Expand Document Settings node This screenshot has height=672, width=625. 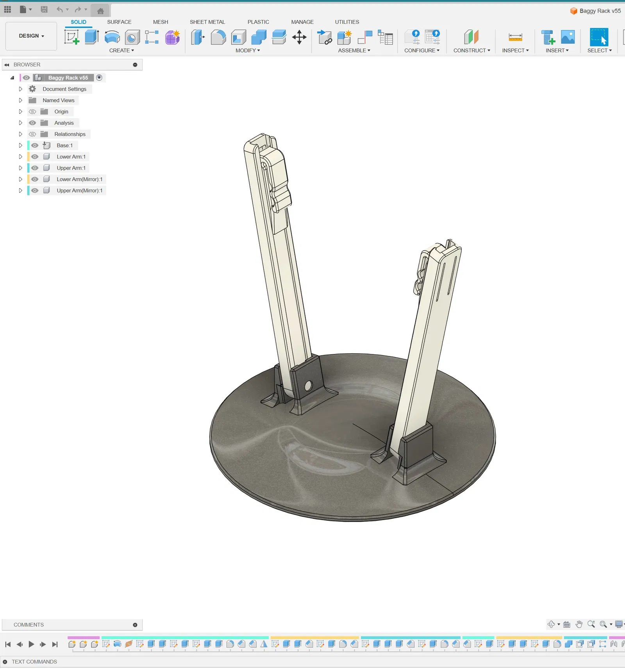(x=20, y=89)
